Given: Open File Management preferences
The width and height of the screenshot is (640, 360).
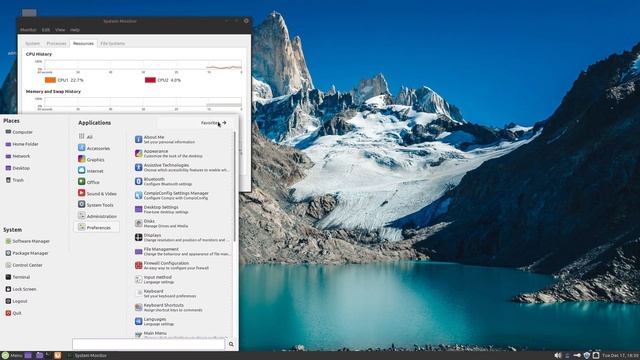Looking at the screenshot, I should coord(182,251).
